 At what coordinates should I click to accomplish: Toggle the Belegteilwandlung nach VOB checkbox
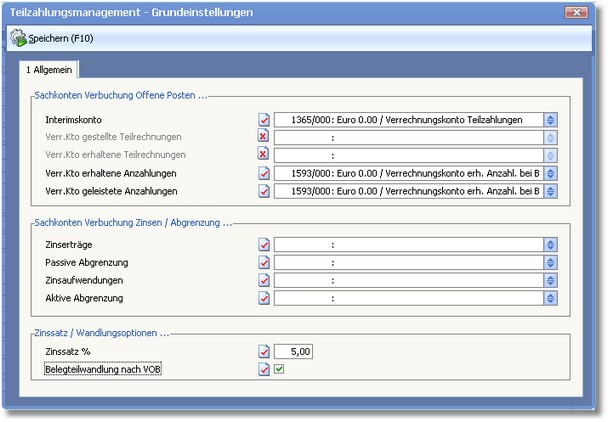pos(280,369)
